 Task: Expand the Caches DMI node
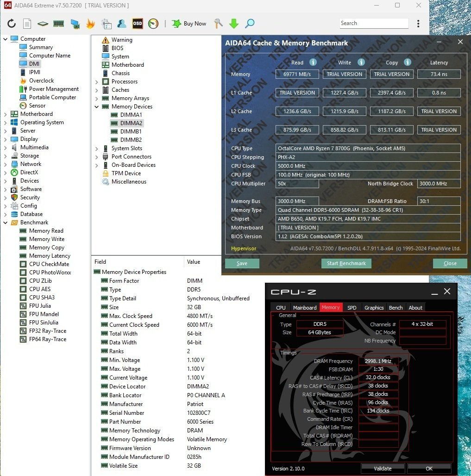(96, 90)
